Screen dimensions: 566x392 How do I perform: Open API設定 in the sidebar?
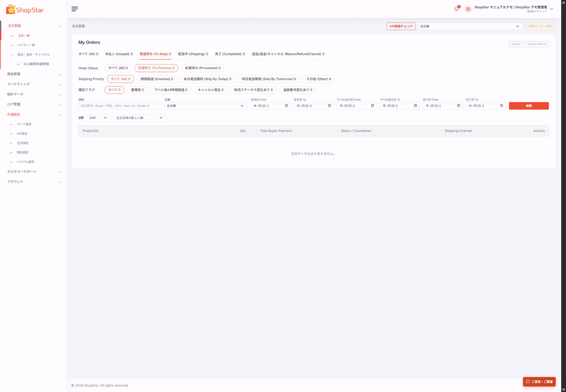22,134
